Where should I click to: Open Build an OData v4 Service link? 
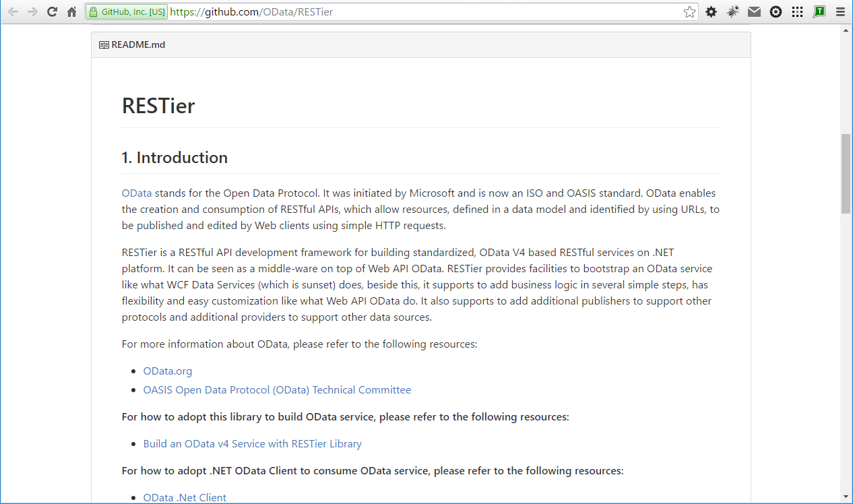coord(253,444)
